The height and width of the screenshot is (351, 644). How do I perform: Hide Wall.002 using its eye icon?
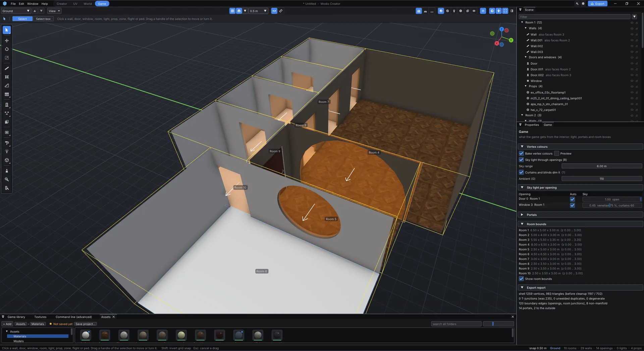632,46
